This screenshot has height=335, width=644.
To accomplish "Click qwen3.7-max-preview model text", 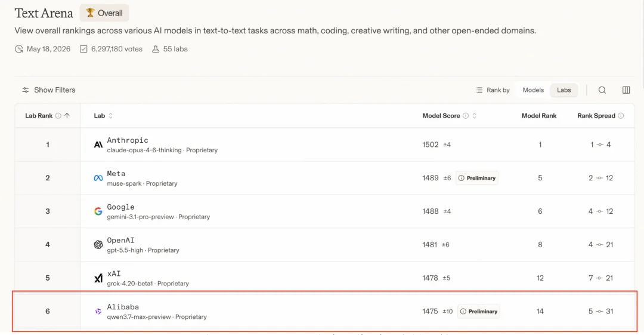I will coord(139,317).
